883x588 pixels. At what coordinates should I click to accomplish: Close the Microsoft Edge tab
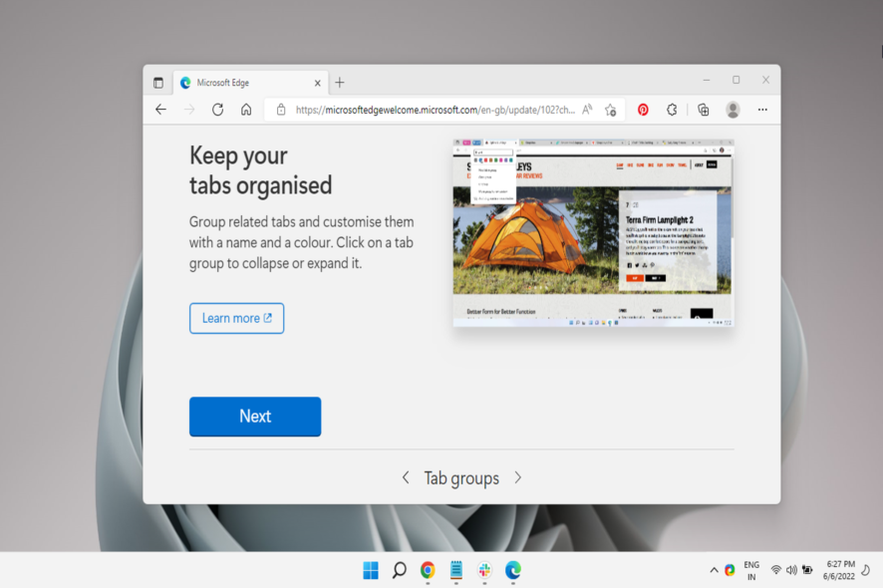[318, 83]
